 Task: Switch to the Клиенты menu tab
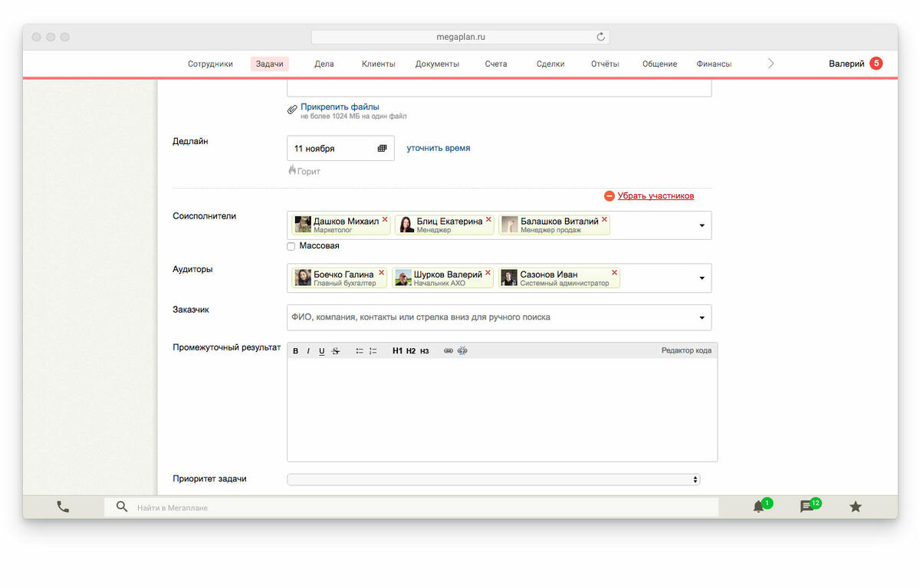click(378, 64)
